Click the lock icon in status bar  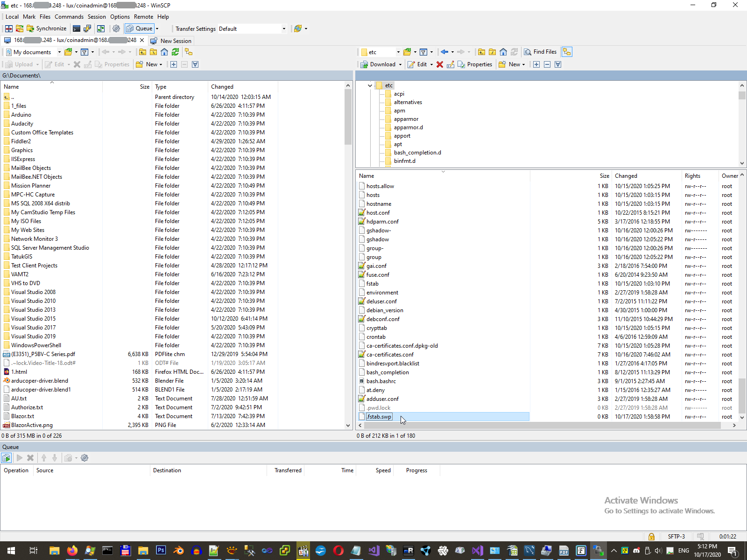(x=651, y=536)
